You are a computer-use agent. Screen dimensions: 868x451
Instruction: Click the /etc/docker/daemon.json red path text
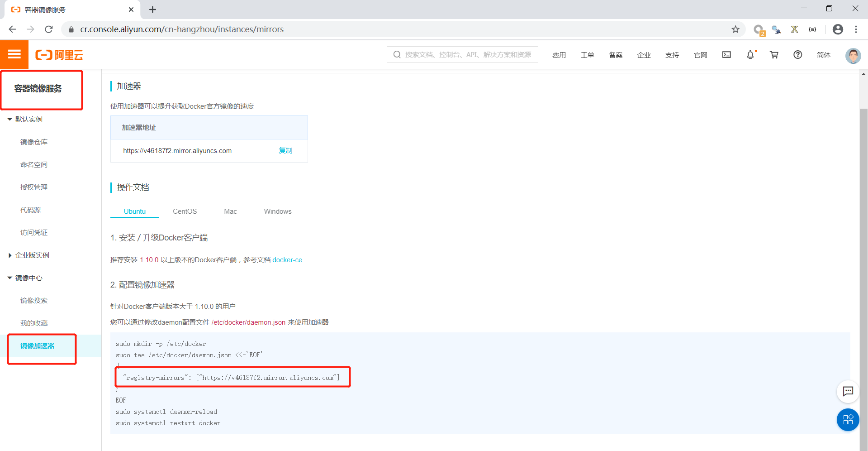[x=248, y=322]
